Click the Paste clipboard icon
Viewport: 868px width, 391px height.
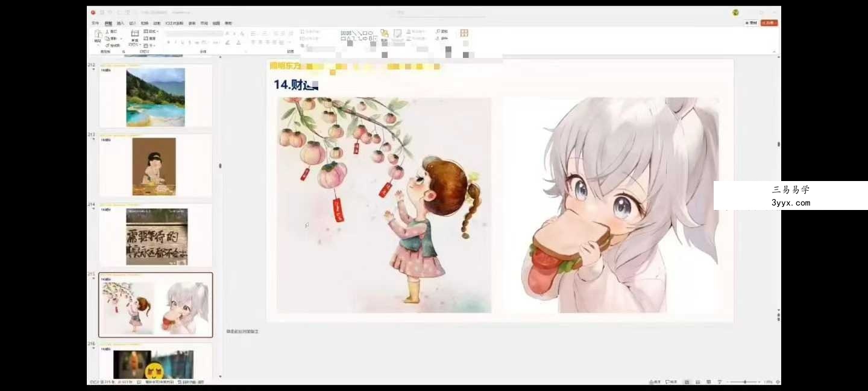point(98,33)
